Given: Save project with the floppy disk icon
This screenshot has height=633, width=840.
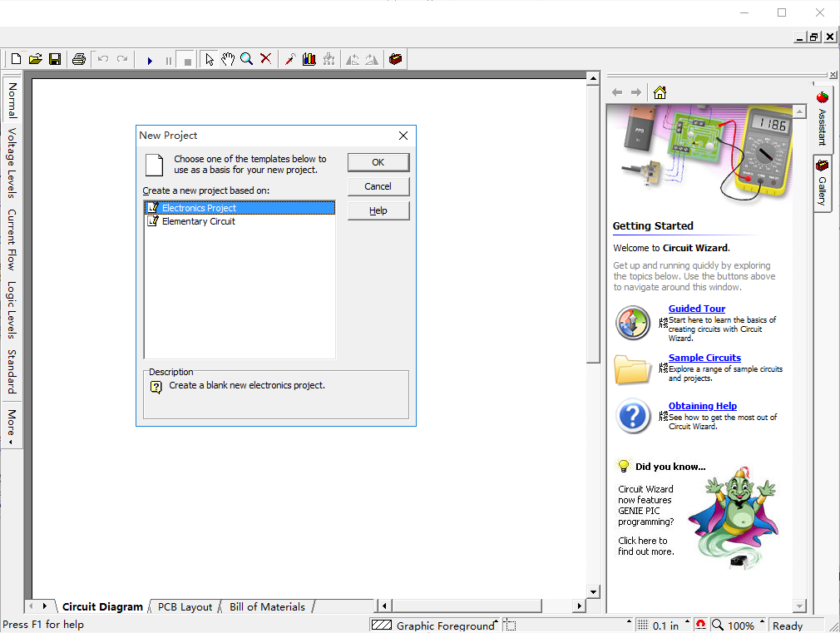Looking at the screenshot, I should coord(54,59).
